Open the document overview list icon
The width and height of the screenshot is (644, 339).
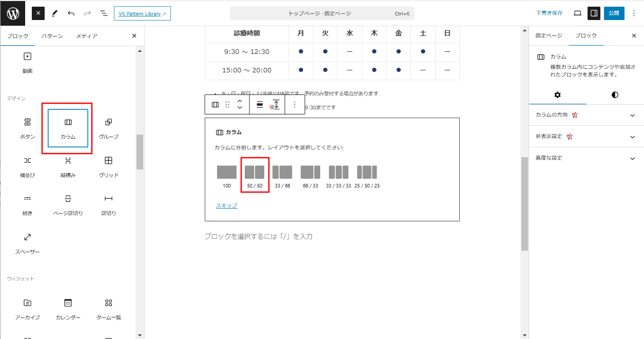pyautogui.click(x=104, y=13)
